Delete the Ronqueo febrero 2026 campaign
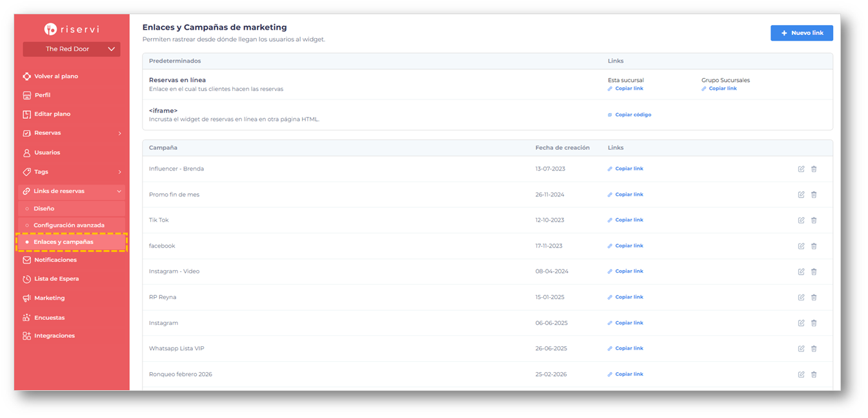The width and height of the screenshot is (868, 418). [x=814, y=374]
